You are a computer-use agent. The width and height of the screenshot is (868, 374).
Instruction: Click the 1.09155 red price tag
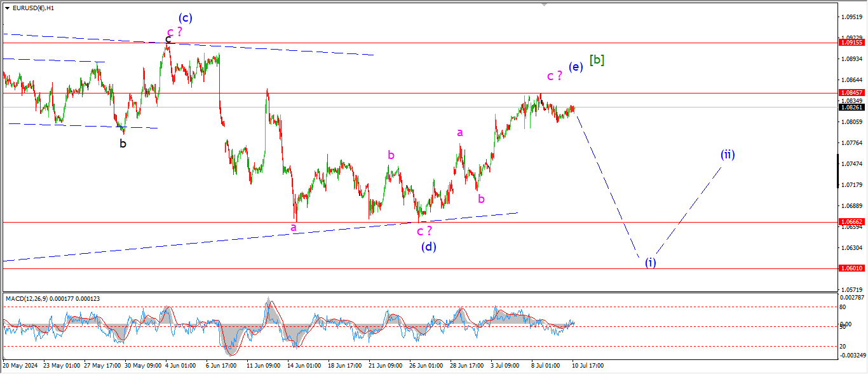pyautogui.click(x=851, y=43)
